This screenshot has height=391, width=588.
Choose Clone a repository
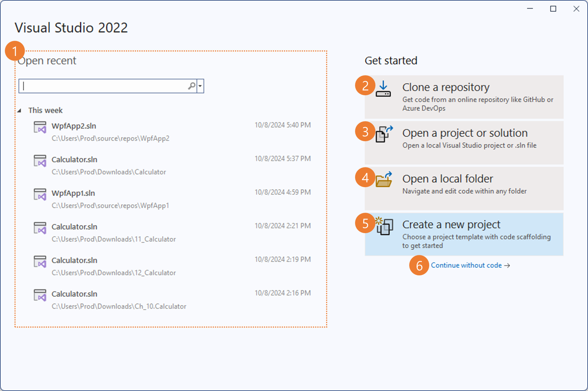[464, 97]
